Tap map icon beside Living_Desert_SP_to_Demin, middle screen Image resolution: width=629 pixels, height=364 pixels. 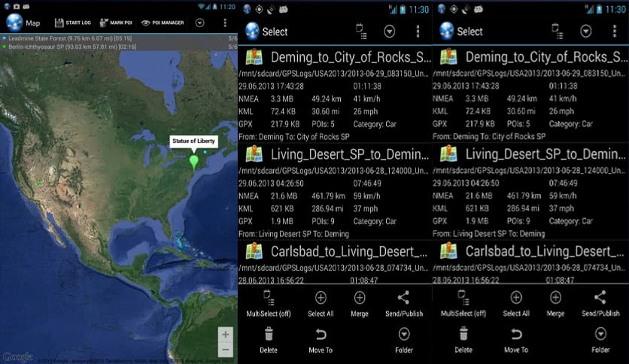[254, 154]
